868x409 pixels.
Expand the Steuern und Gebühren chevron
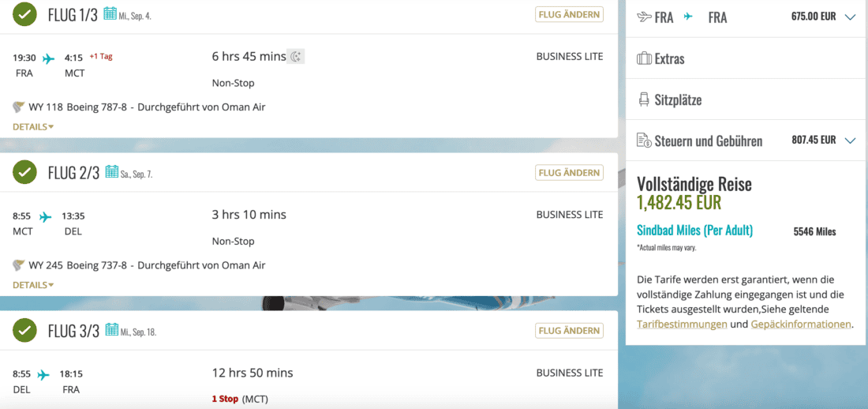click(850, 141)
